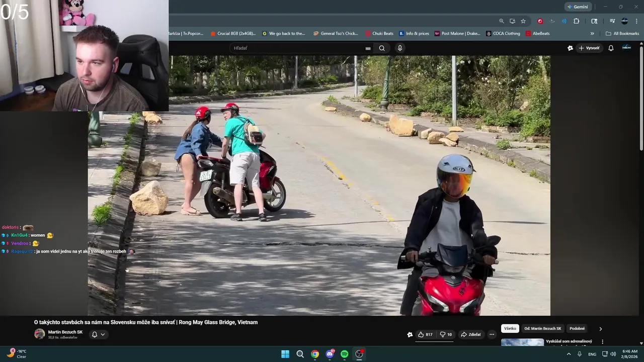The width and height of the screenshot is (644, 362).
Task: Open OBS Studio from the taskbar
Action: (359, 354)
